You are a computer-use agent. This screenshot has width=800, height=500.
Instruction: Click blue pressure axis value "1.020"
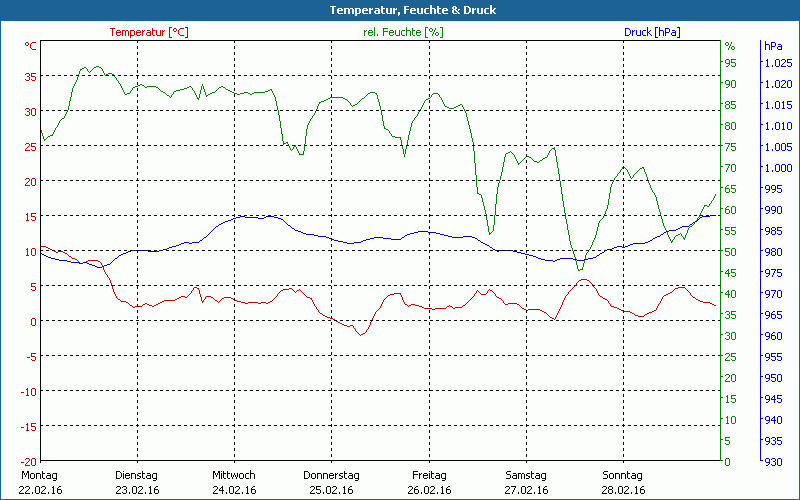pyautogui.click(x=778, y=84)
